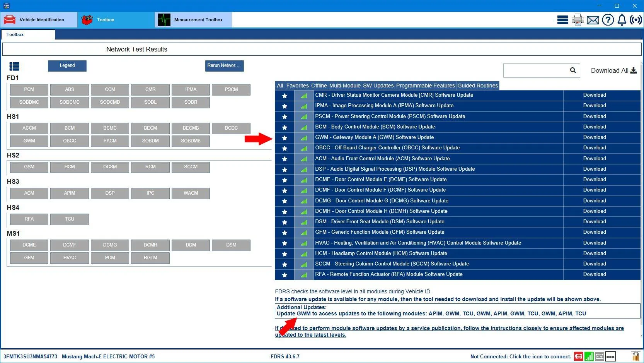This screenshot has height=363, width=644.
Task: Select the All filter tab
Action: click(280, 86)
